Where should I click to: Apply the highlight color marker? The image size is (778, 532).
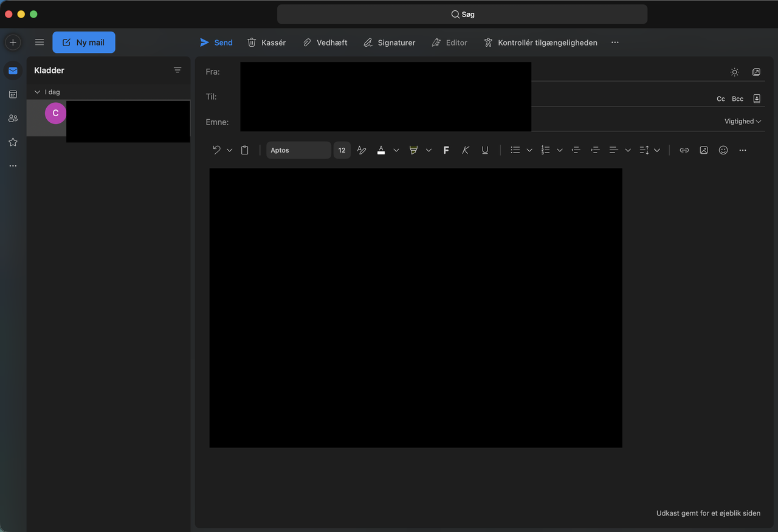413,150
